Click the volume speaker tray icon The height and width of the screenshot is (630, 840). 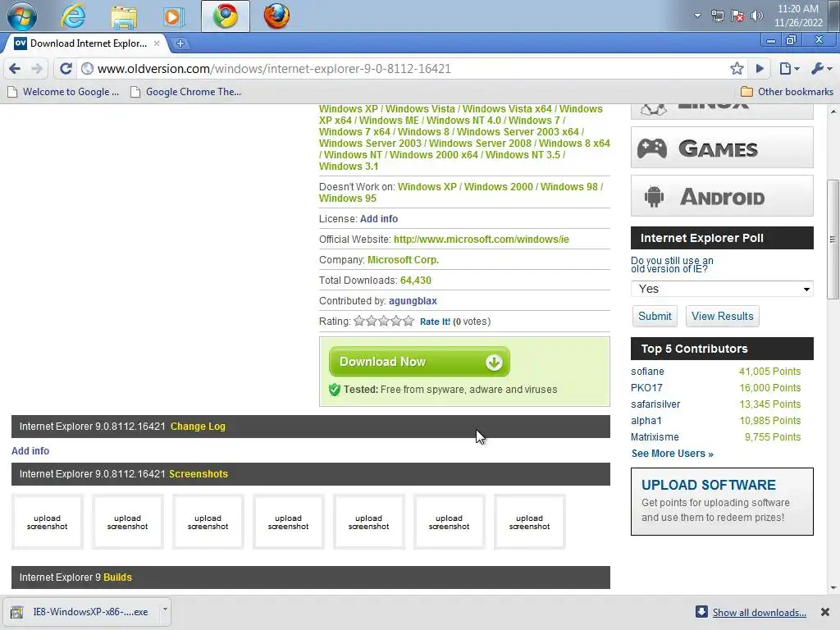coord(756,16)
